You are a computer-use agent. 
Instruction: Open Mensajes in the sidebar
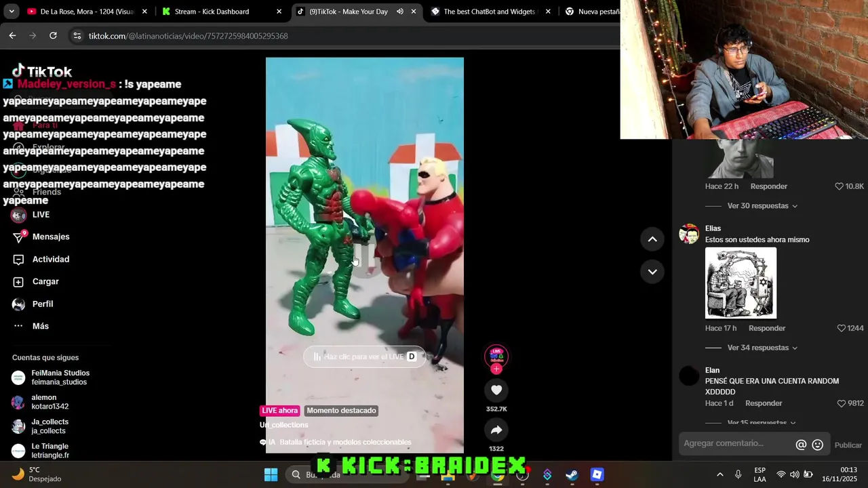coord(41,237)
